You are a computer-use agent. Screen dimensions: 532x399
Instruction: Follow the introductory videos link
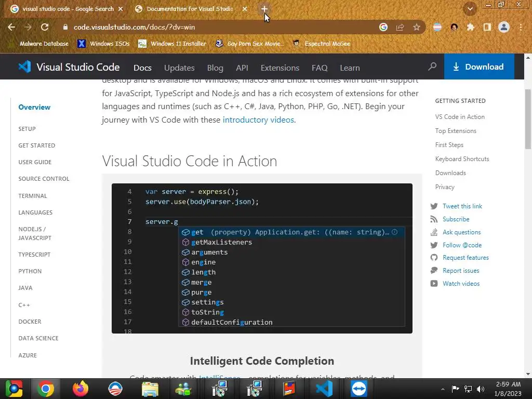(x=258, y=120)
